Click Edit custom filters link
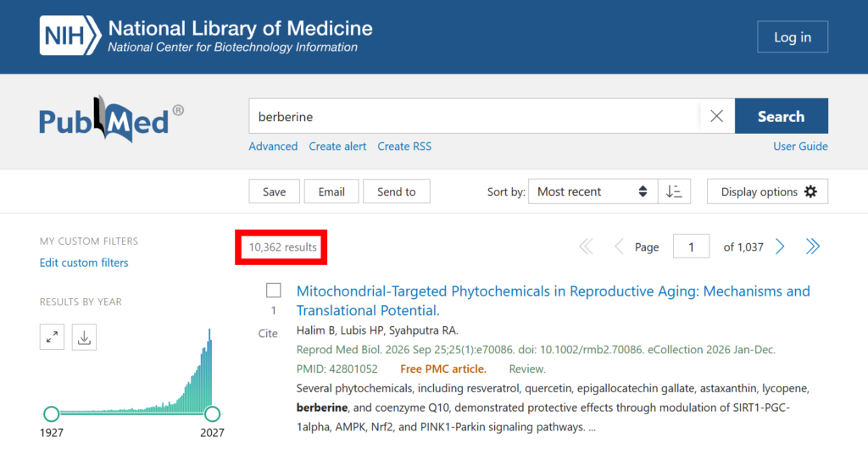The width and height of the screenshot is (868, 449). tap(84, 263)
